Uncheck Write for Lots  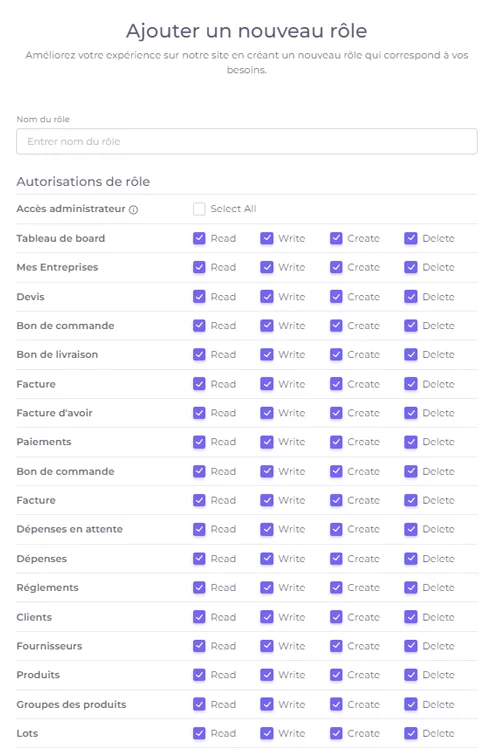tap(267, 733)
